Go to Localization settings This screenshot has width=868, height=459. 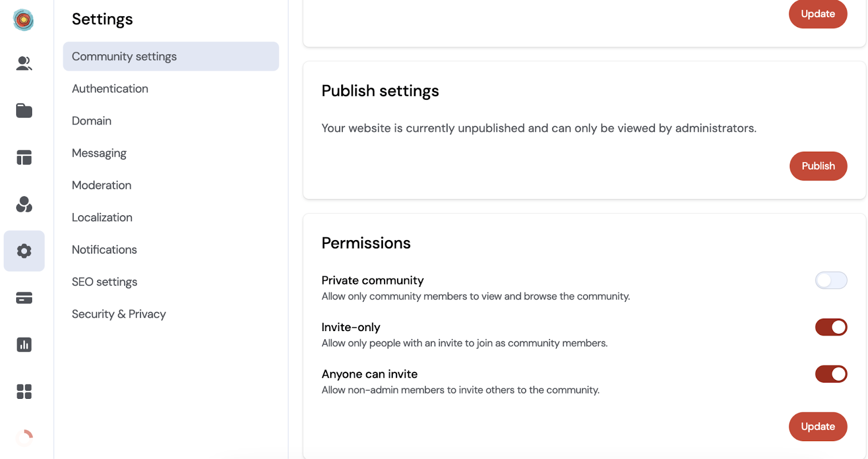point(102,217)
